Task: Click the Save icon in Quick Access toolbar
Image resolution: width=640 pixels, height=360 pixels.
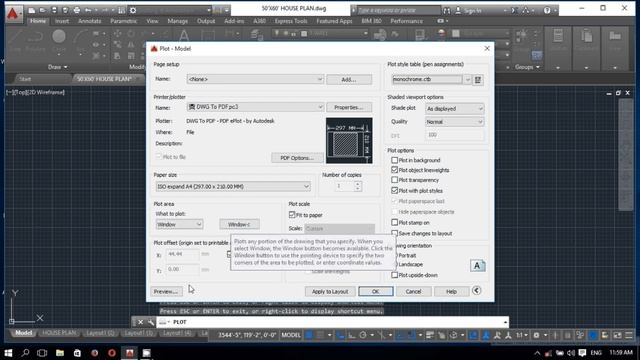Action: point(54,10)
